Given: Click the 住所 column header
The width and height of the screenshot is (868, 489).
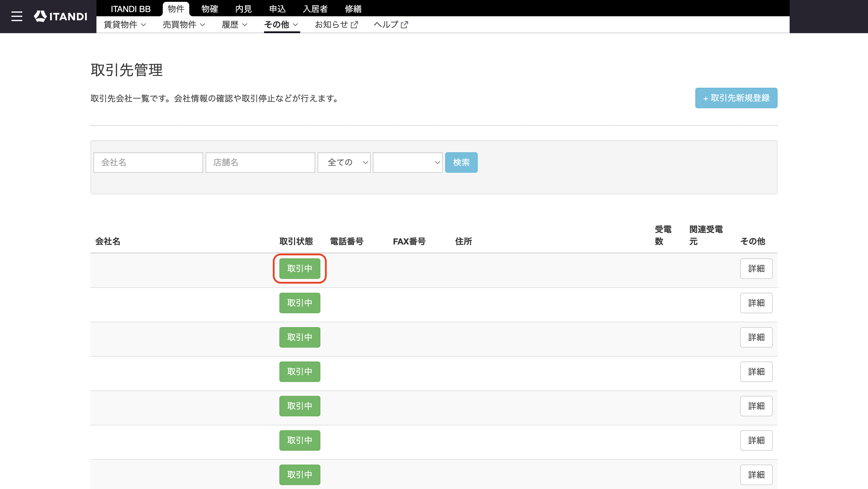Looking at the screenshot, I should (463, 241).
